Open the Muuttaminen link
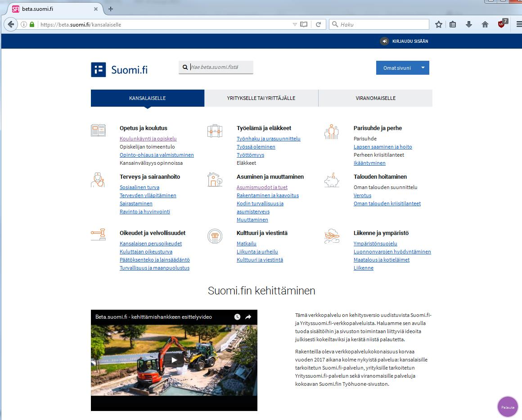522x420 pixels. tap(252, 220)
